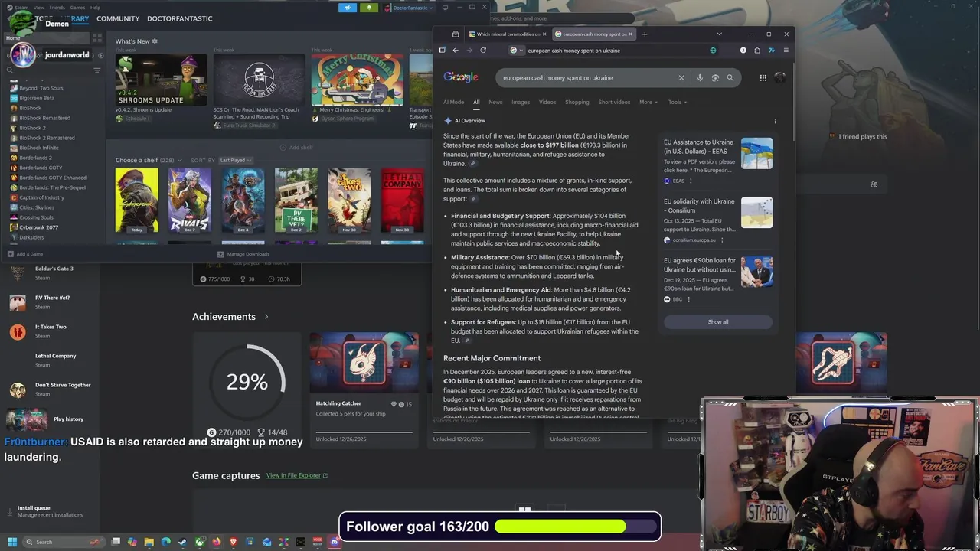Open the Last Played sort dropdown
The height and width of the screenshot is (551, 980).
click(x=236, y=161)
